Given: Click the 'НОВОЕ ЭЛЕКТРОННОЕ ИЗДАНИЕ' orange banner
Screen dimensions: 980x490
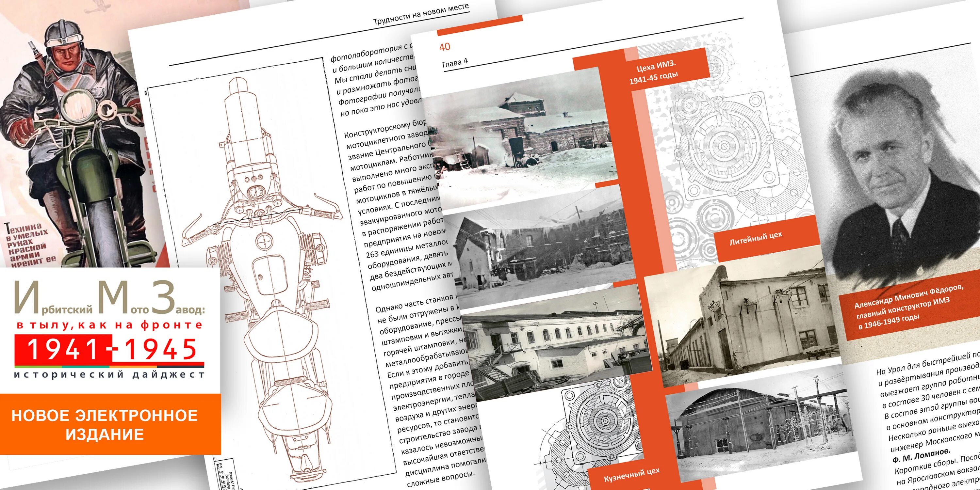Looking at the screenshot, I should (110, 424).
